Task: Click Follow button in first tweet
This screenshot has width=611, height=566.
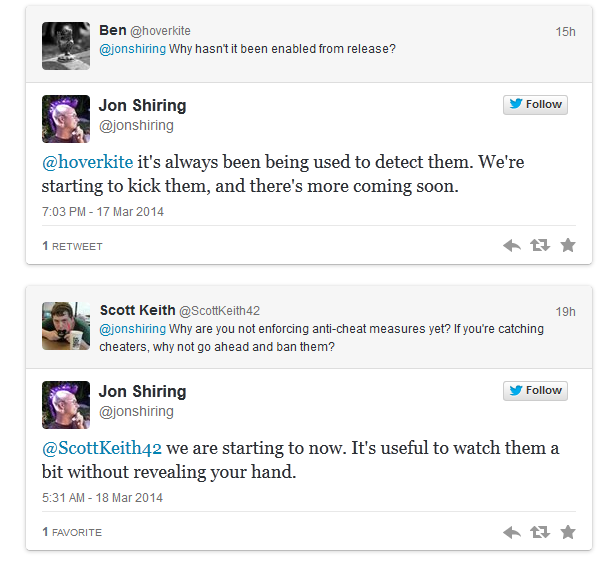Action: 535,104
